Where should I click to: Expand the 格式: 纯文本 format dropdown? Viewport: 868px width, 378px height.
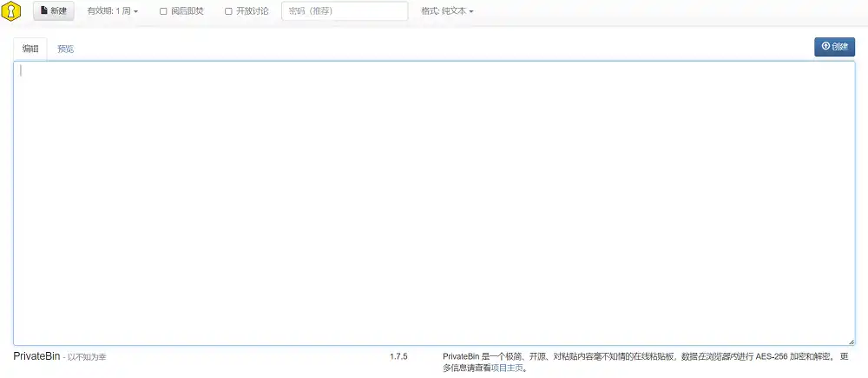pyautogui.click(x=447, y=11)
